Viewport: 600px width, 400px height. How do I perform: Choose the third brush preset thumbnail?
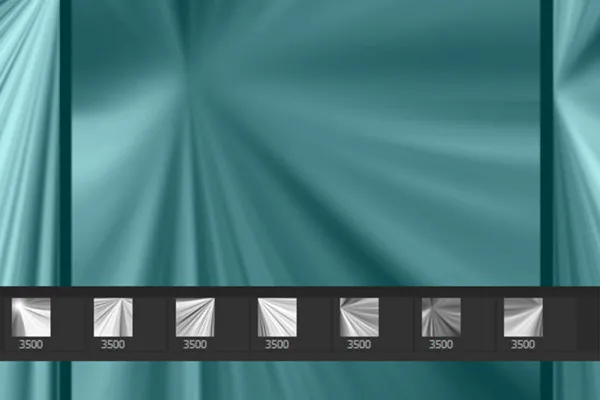[x=195, y=317]
